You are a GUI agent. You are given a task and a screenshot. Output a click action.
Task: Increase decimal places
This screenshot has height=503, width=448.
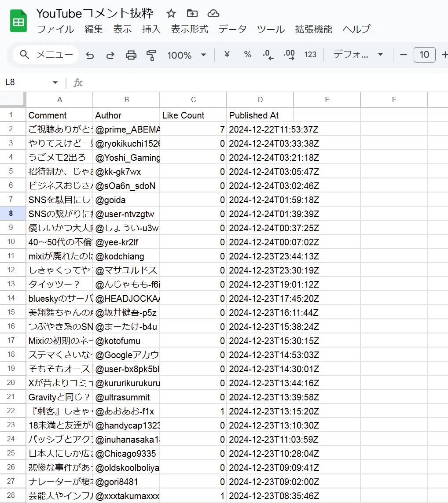pyautogui.click(x=289, y=55)
